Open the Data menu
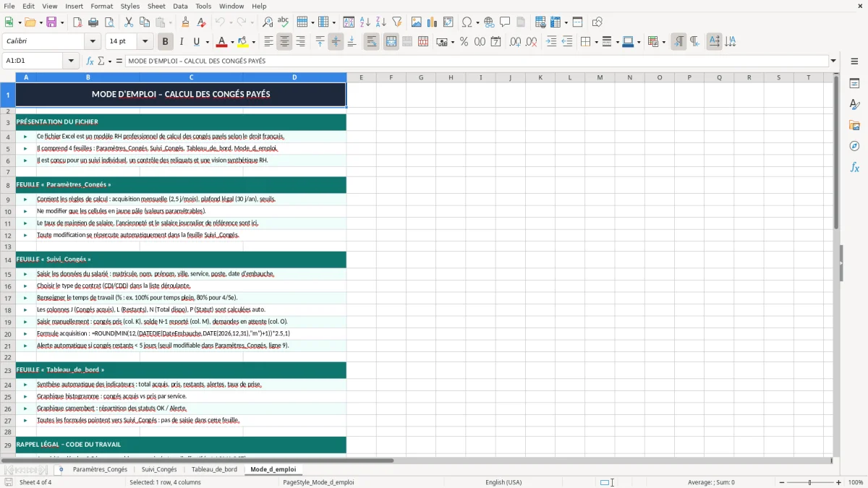 [x=180, y=6]
